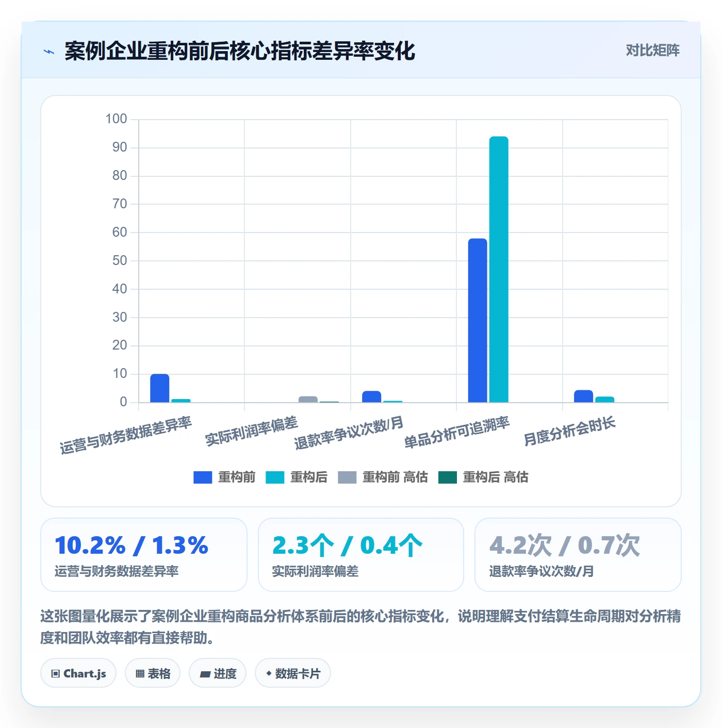The width and height of the screenshot is (722, 728).
Task: Open the 4.2次 / 0.7次 data card
Action: point(578,555)
